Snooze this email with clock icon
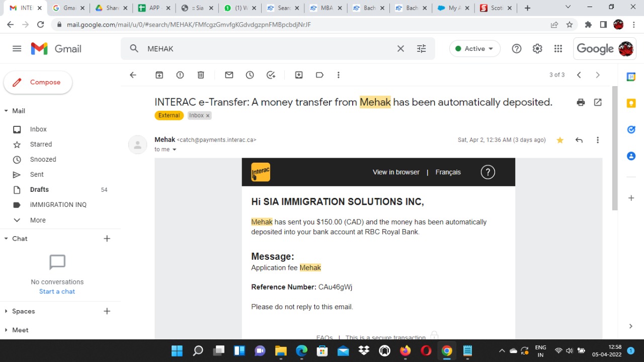Screen dimensions: 644x362 250,75
